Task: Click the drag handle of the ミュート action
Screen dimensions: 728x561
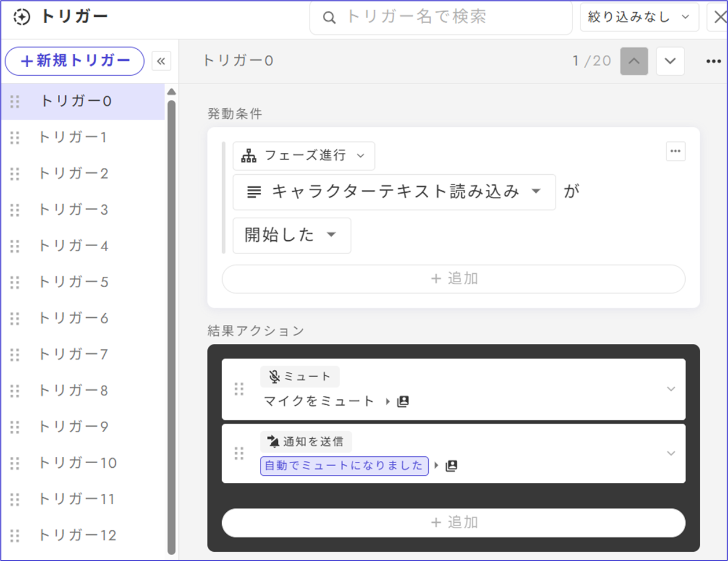Action: tap(239, 389)
